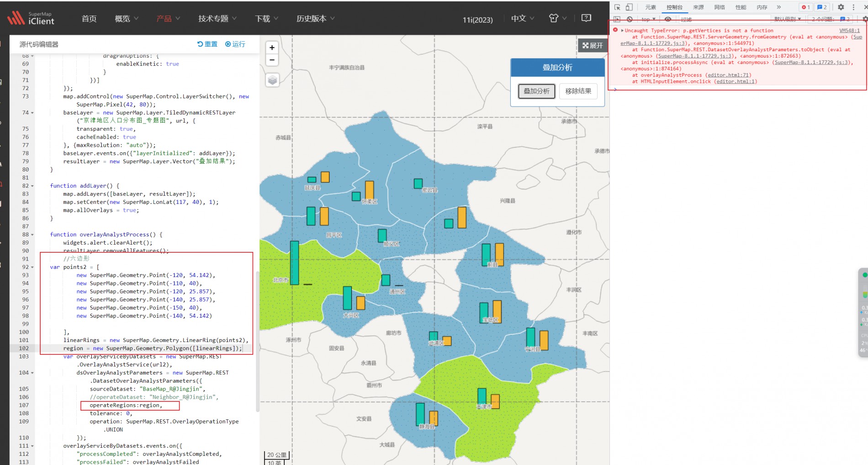The height and width of the screenshot is (465, 868).
Task: Expand the Uncaught TypeError stack trace
Action: point(622,30)
